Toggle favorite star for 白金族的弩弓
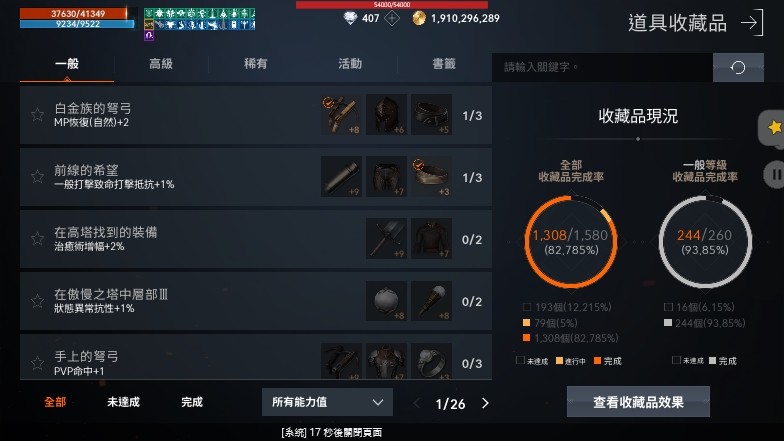Viewport: 784px width, 441px height. point(38,114)
